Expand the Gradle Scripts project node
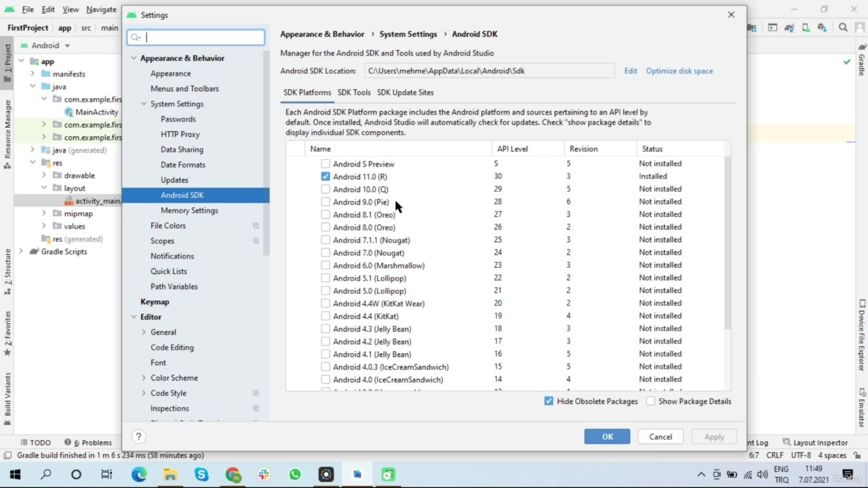Viewport: 868px width, 488px height. pyautogui.click(x=21, y=251)
